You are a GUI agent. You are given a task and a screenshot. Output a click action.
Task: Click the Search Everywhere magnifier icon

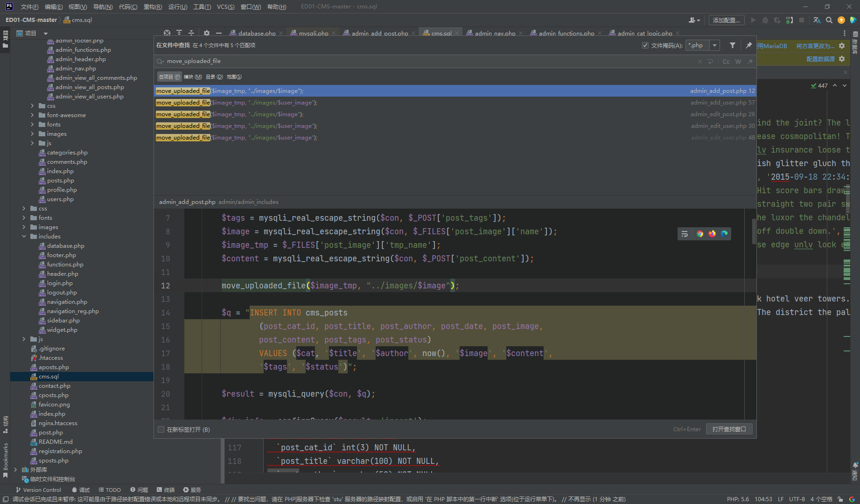[829, 20]
